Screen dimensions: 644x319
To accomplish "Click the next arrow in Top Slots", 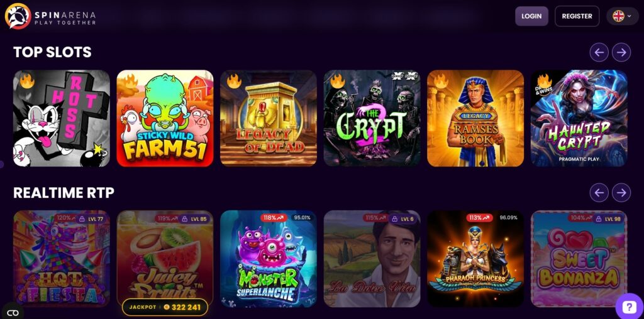I will click(x=621, y=53).
